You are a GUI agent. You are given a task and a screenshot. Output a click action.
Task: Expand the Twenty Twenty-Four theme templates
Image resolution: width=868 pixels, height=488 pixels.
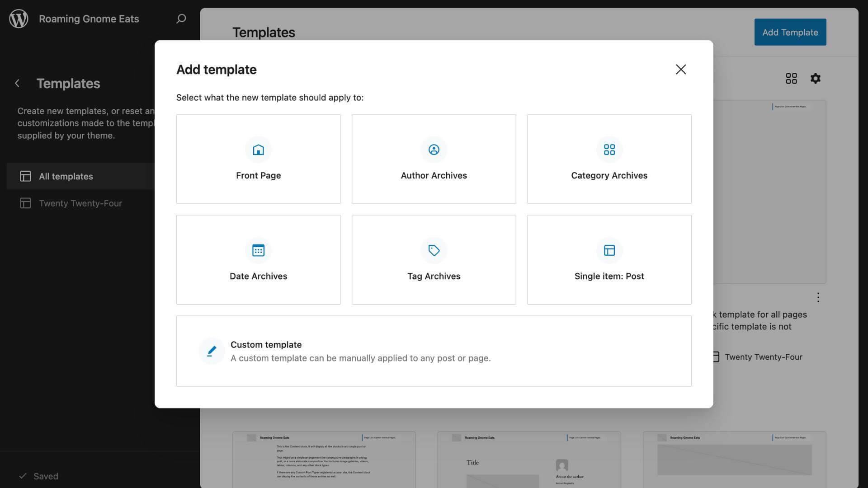click(80, 203)
